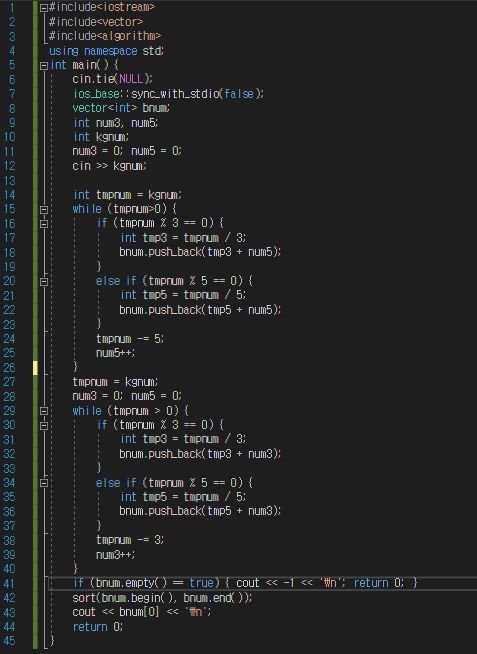Viewport: 477px width, 654px height.
Task: Click the #include<vector> directive
Action: coord(96,22)
